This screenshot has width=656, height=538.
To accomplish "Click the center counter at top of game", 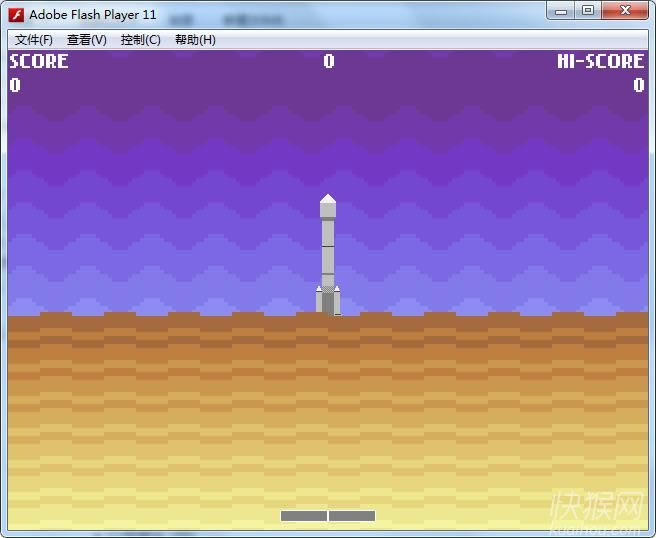I will pyautogui.click(x=328, y=61).
